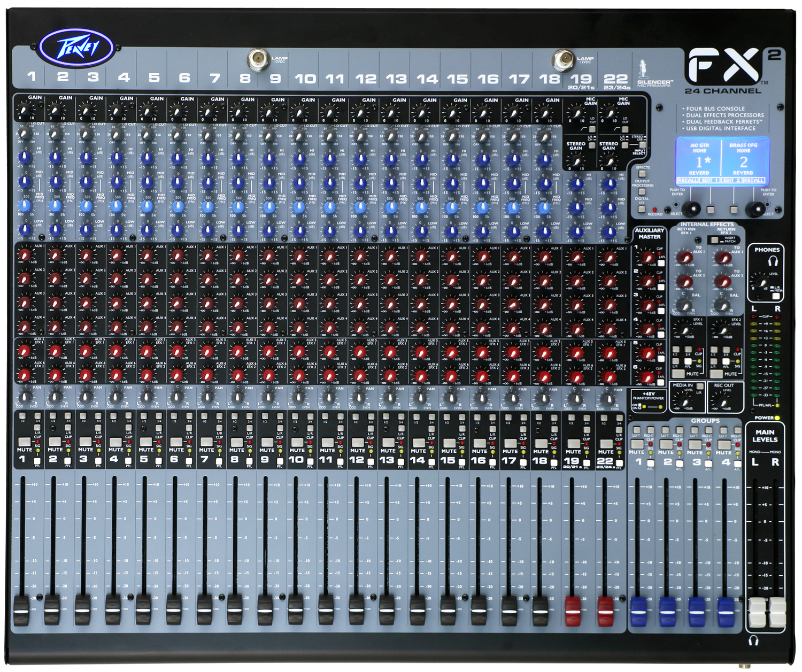Click the Silencer Mic Preamps microphone logo
The image size is (802, 672).
[643, 71]
